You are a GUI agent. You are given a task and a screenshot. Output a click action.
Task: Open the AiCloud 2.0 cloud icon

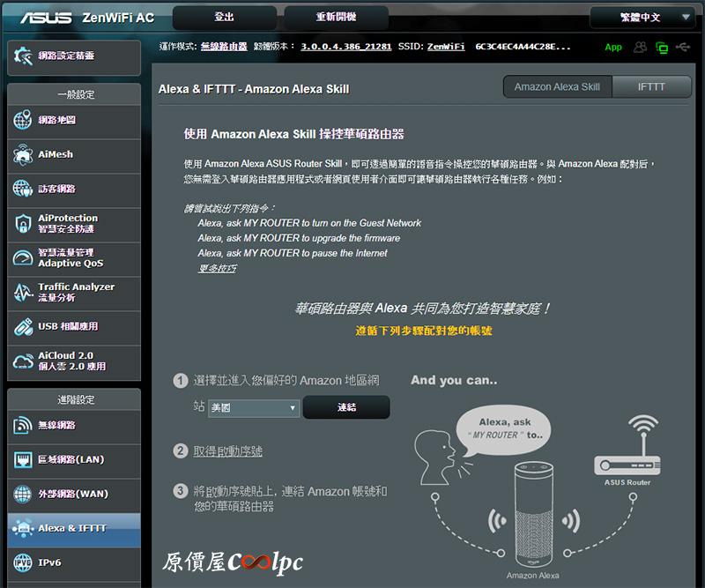click(x=23, y=361)
